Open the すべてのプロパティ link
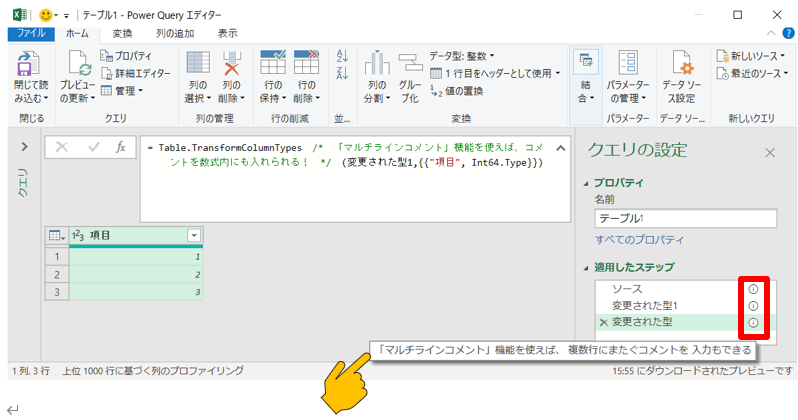The height and width of the screenshot is (420, 798). coord(639,240)
